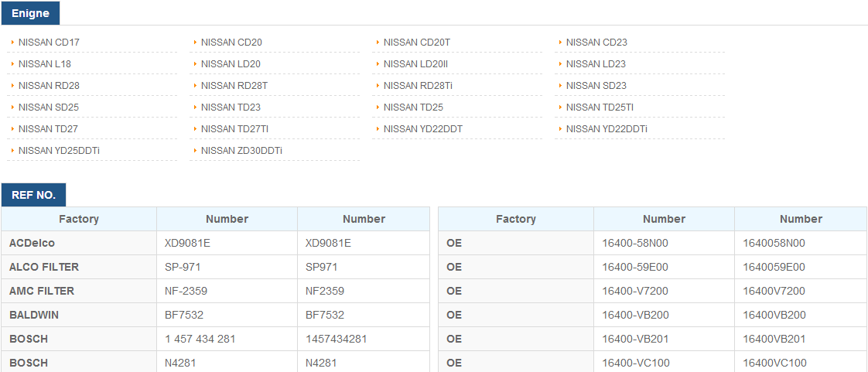The width and height of the screenshot is (868, 372).
Task: Open the NISSAN CD17 engine link
Action: tap(50, 42)
